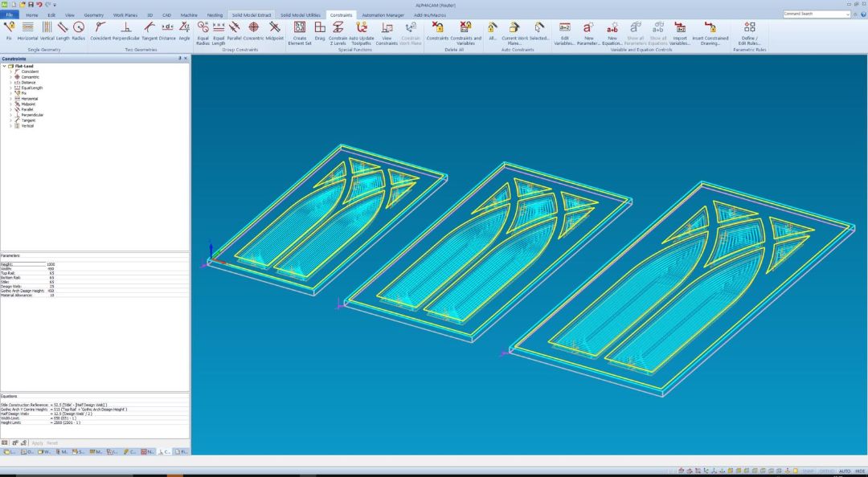
Task: Choose the Concentric constraint icon
Action: 253,31
